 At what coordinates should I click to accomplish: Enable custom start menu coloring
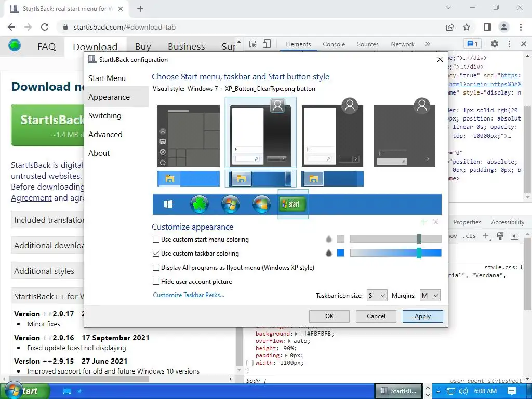(x=156, y=239)
